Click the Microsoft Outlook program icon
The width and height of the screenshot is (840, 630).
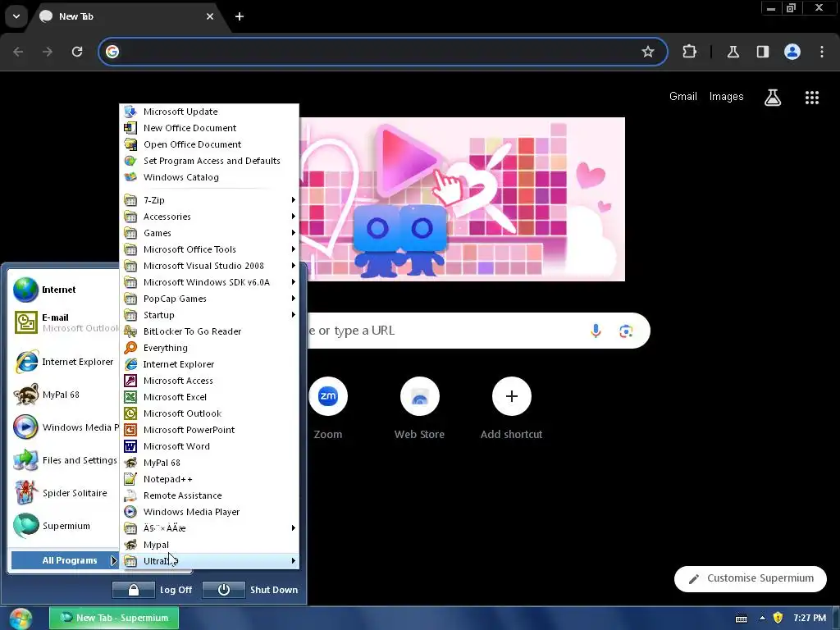130,413
